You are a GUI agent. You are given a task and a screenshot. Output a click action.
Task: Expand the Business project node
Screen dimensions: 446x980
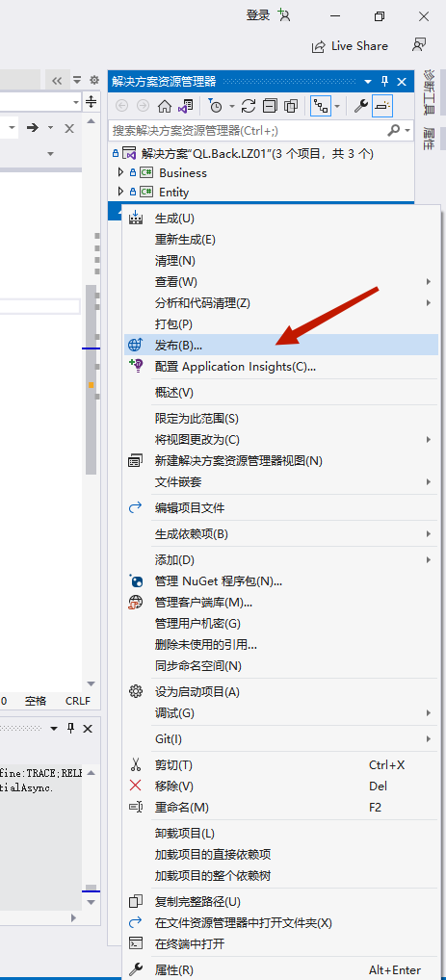120,172
